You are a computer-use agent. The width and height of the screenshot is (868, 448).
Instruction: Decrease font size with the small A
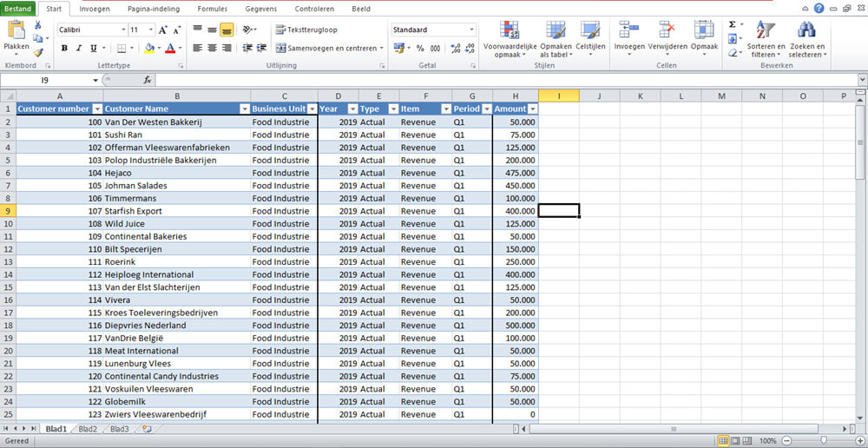coord(176,30)
